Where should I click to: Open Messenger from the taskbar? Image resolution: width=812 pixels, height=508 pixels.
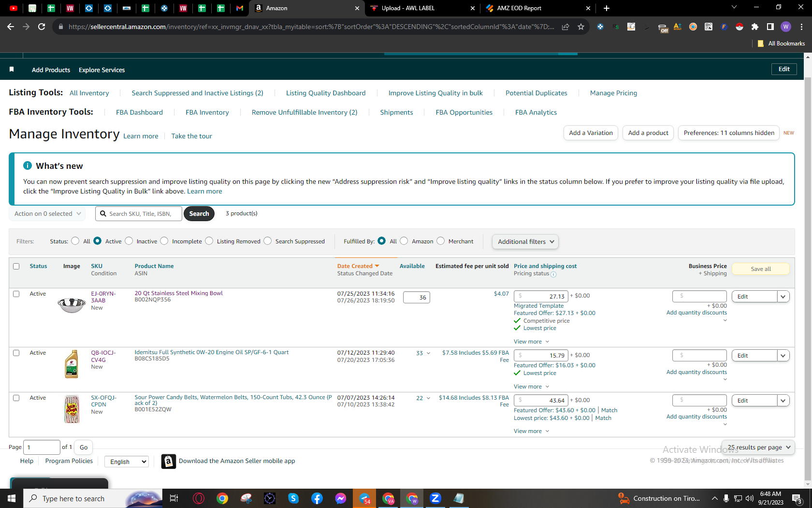341,498
